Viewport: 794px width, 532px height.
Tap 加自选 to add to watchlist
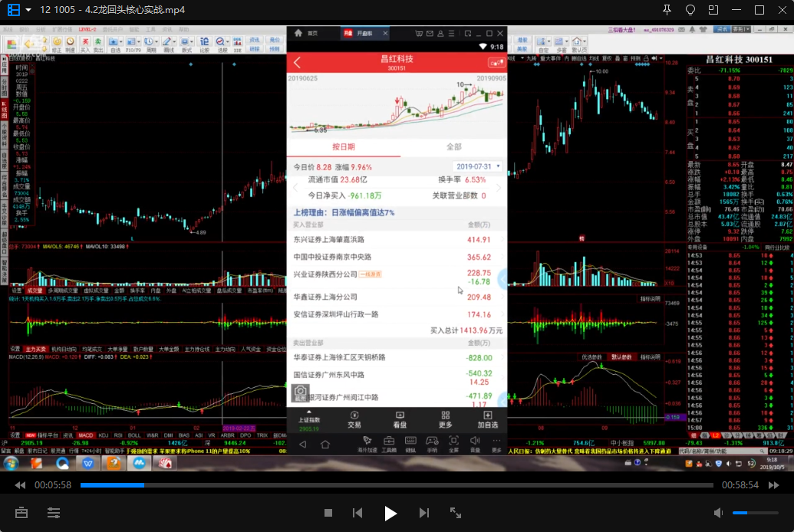click(x=488, y=420)
